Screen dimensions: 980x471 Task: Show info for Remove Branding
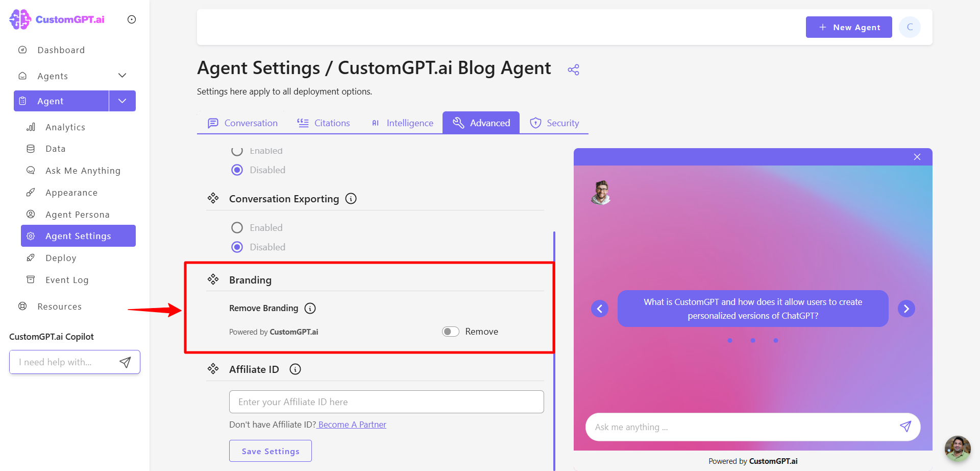tap(310, 309)
